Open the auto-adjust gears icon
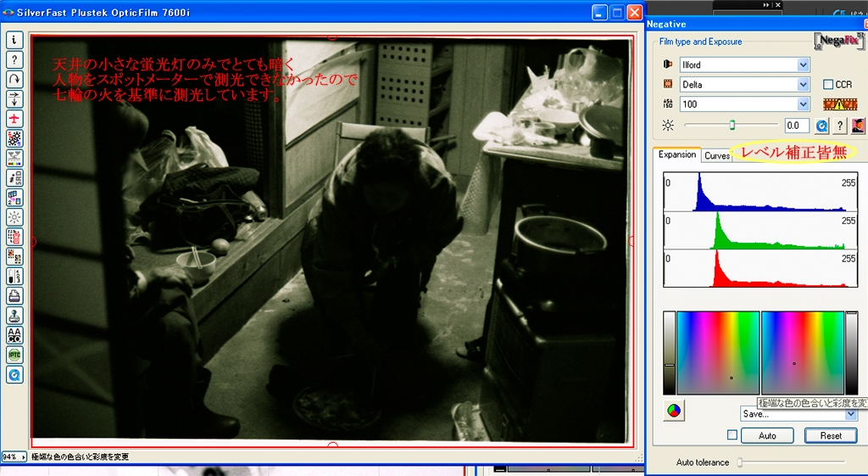 tap(14, 138)
